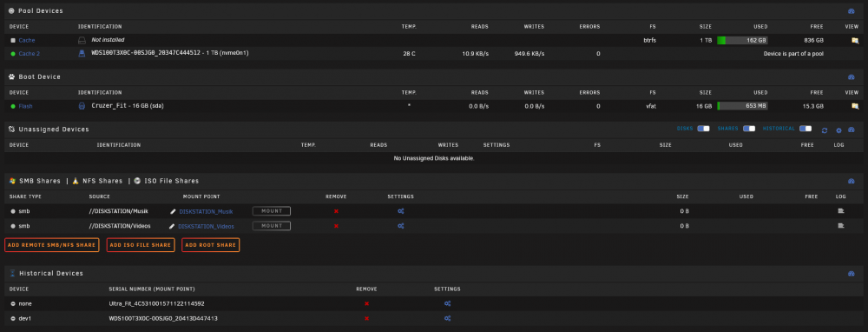This screenshot has height=332, width=868.
Task: Refresh the Unassigned Devices list
Action: click(x=825, y=130)
